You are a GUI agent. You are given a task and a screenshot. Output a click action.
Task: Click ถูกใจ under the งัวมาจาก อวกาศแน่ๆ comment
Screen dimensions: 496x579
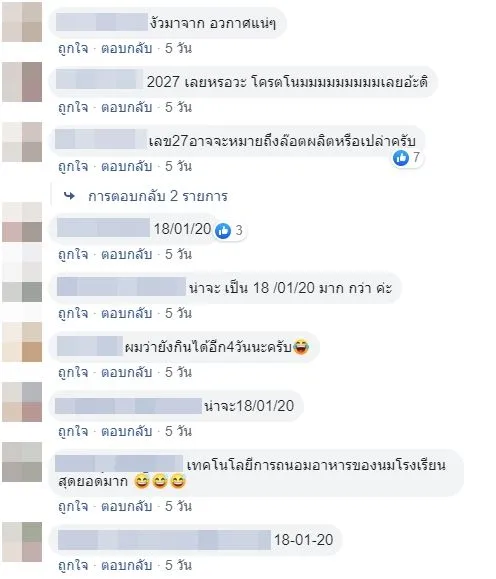[x=73, y=48]
